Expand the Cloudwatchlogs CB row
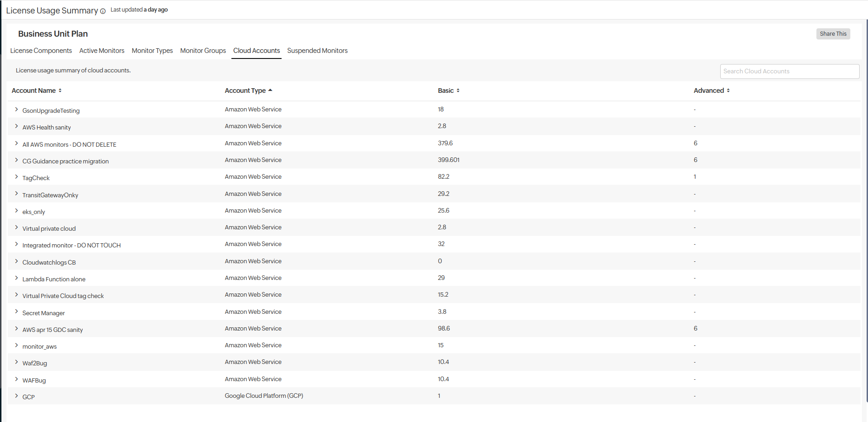The height and width of the screenshot is (422, 868). point(16,261)
